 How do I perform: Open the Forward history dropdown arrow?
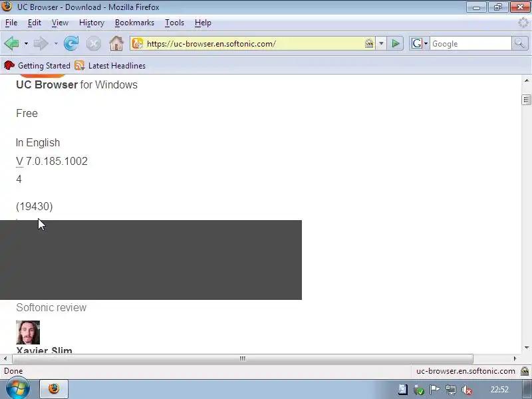56,44
